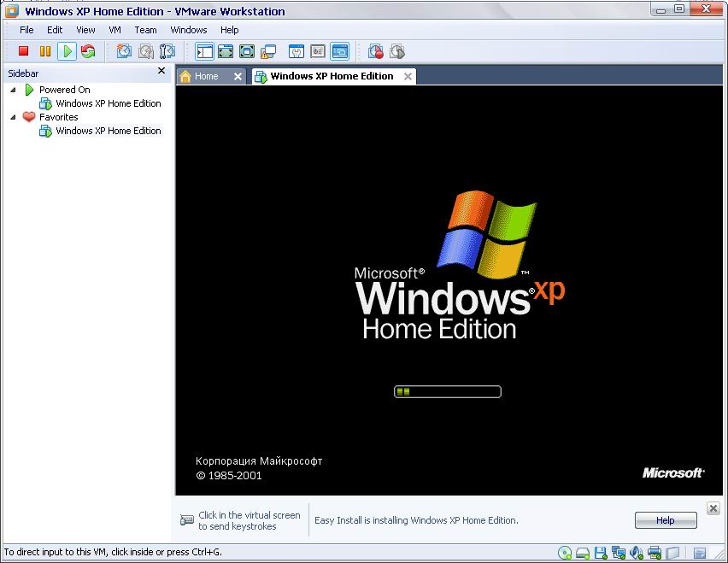This screenshot has width=728, height=563.
Task: Take a snapshot of the virtual machine
Action: coord(124,51)
